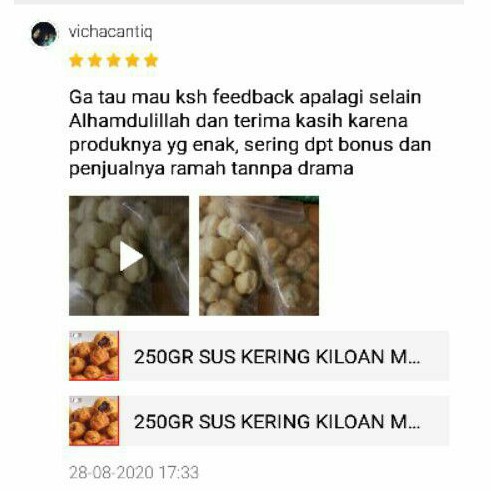Open second 250GR SUS KERING KILOAN title
The image size is (491, 491).
(277, 422)
